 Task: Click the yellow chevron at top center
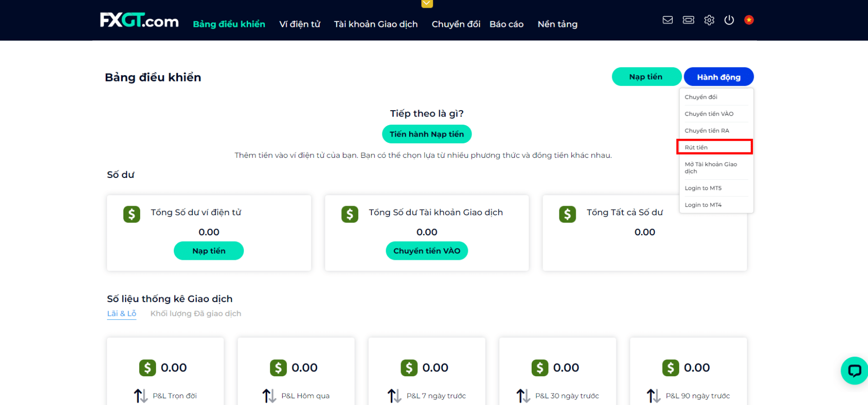[427, 4]
